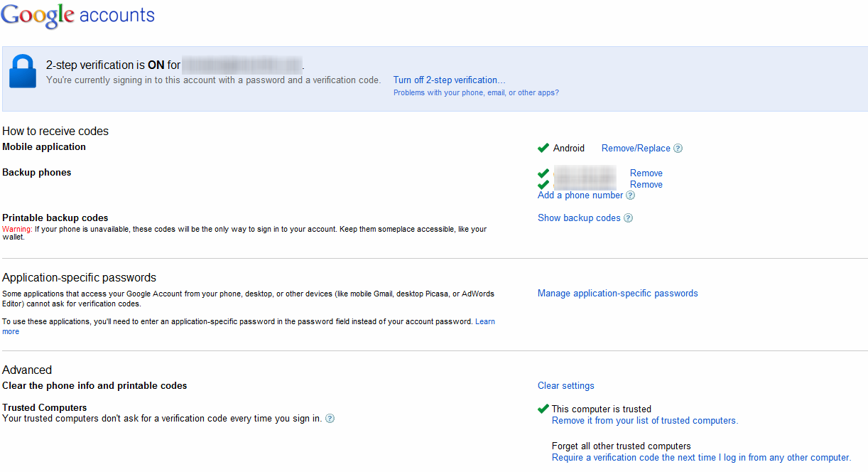Viewport: 868px width, 472px height.
Task: Manage application-specific passwords
Action: (x=617, y=294)
